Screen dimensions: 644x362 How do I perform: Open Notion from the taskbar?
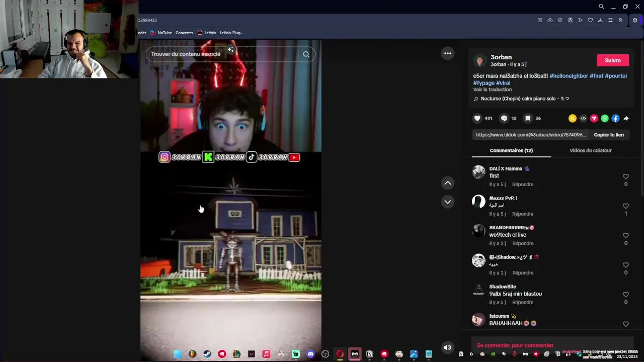370,354
